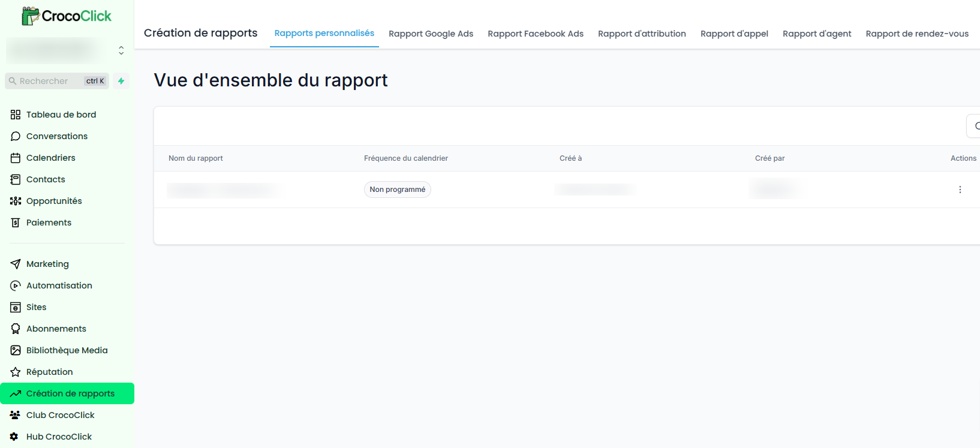Click the Hub CrocoClick gear icon
The image size is (980, 448).
[x=14, y=437]
